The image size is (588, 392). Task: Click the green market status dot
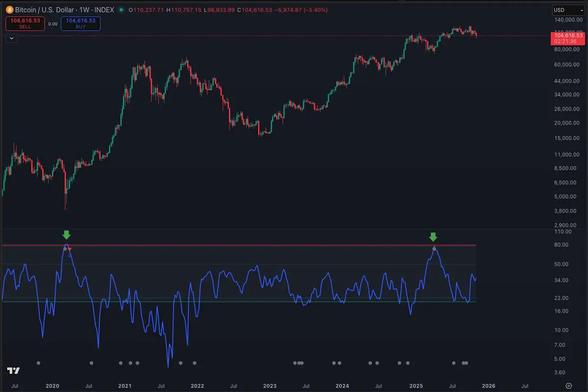pyautogui.click(x=121, y=10)
